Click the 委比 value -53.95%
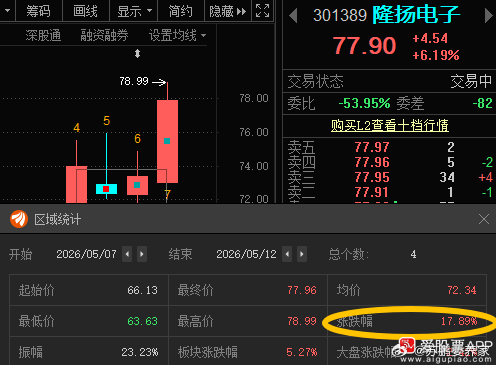496x365 pixels. 364,103
